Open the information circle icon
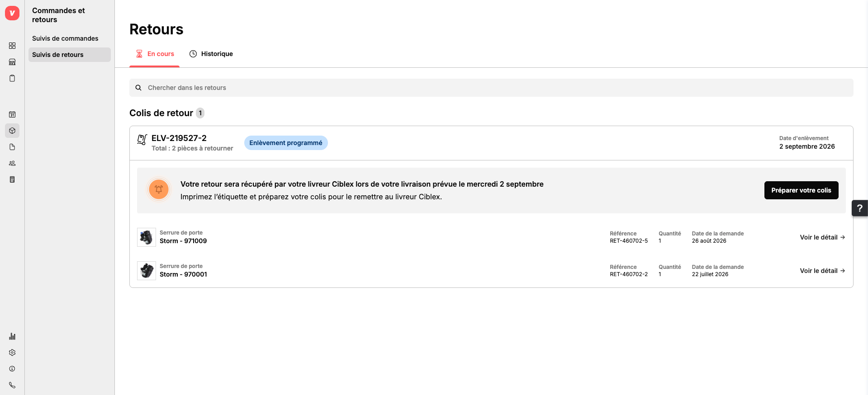This screenshot has height=395, width=868. point(12,369)
